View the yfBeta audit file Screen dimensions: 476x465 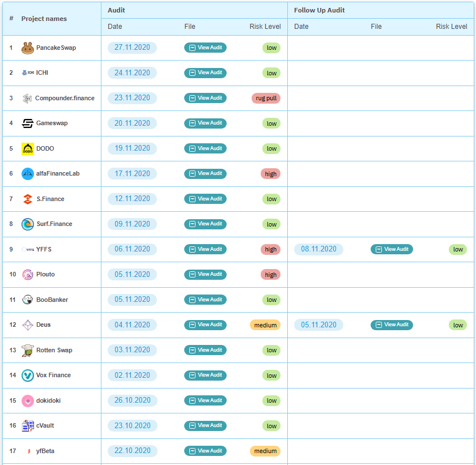[x=205, y=451]
